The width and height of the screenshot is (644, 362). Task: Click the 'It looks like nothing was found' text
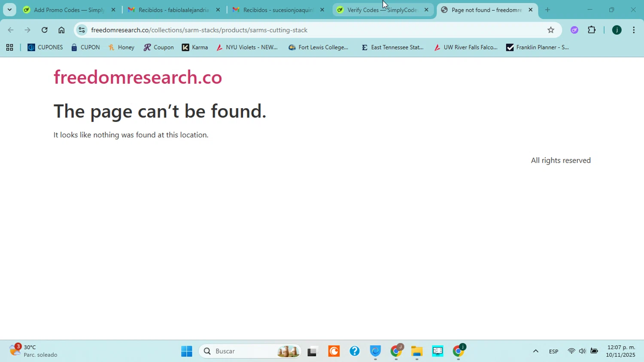(131, 135)
